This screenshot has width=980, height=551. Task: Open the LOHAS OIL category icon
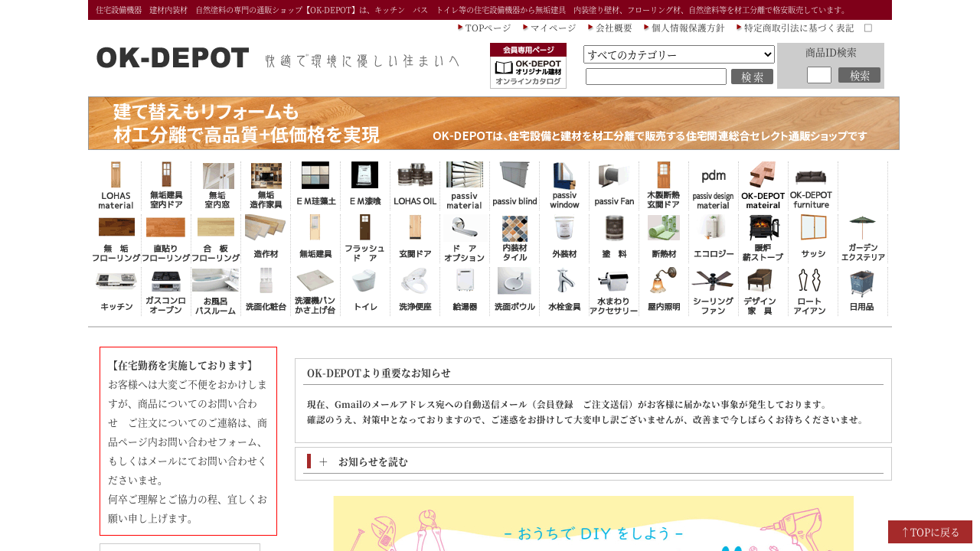415,186
